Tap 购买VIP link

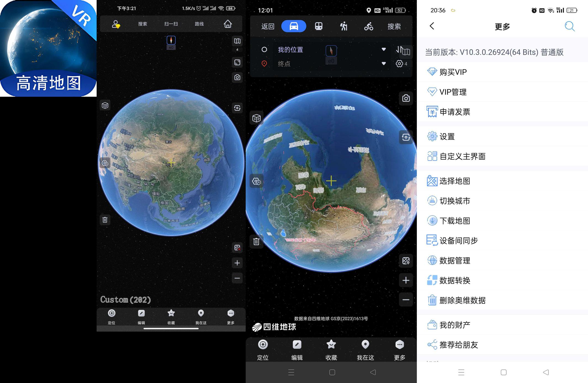pyautogui.click(x=453, y=72)
